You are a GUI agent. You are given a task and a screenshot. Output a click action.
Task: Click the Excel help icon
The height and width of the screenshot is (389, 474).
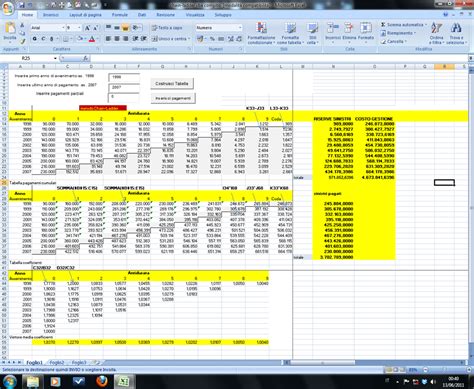coord(446,15)
